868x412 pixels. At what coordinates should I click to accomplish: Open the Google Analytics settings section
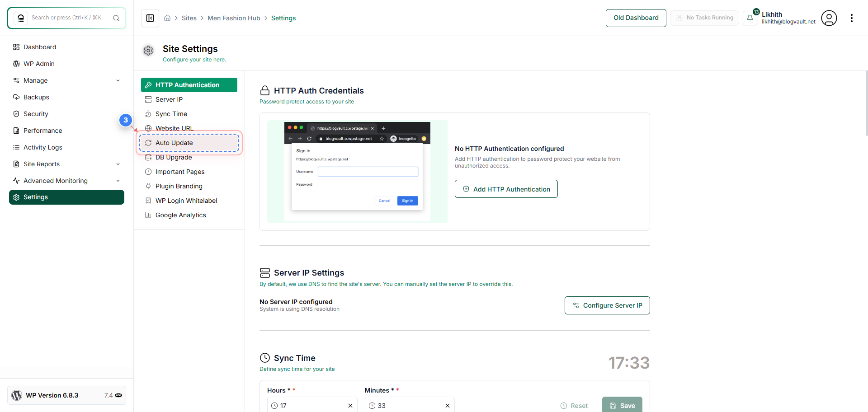click(x=180, y=215)
